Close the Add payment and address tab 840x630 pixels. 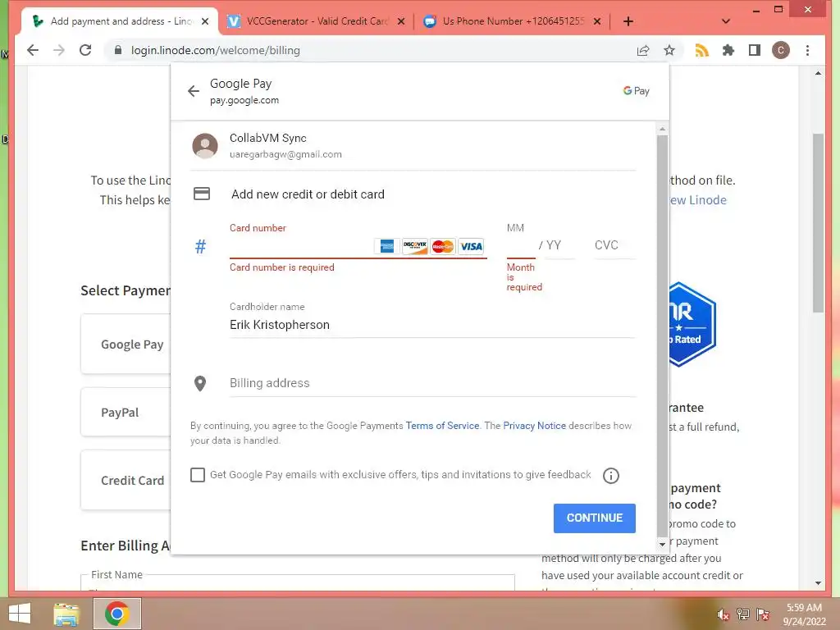click(205, 21)
